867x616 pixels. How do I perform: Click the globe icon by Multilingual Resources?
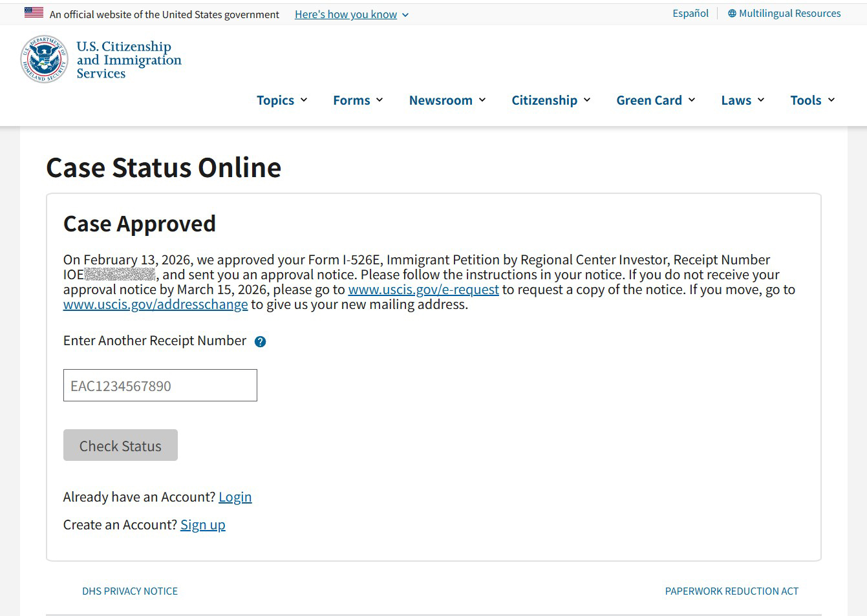pos(732,14)
